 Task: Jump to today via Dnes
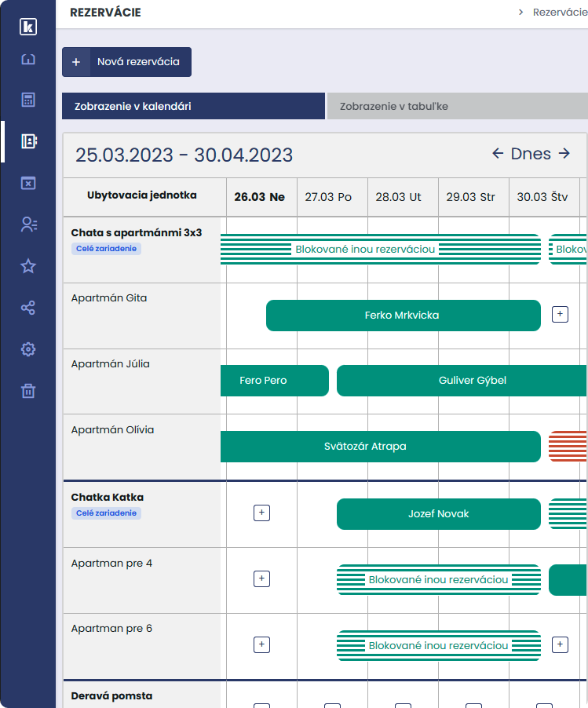[531, 154]
